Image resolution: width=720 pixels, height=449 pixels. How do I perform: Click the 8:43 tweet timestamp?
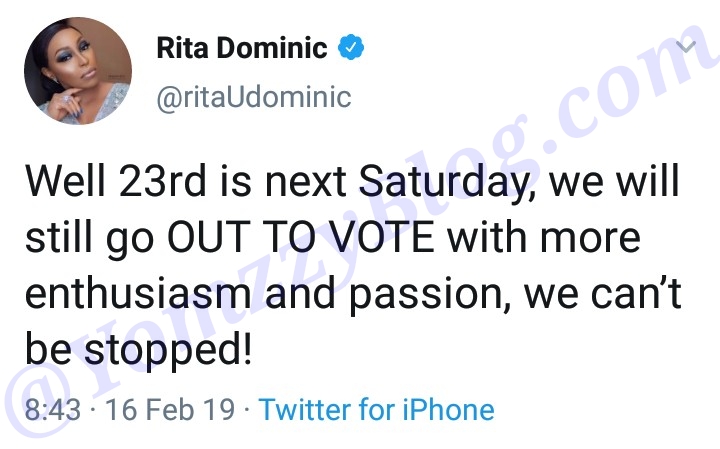(54, 409)
